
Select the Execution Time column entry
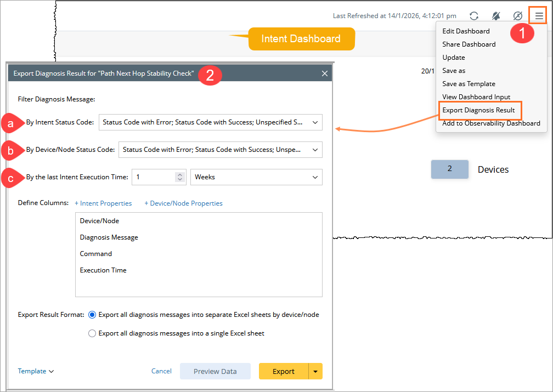(103, 270)
